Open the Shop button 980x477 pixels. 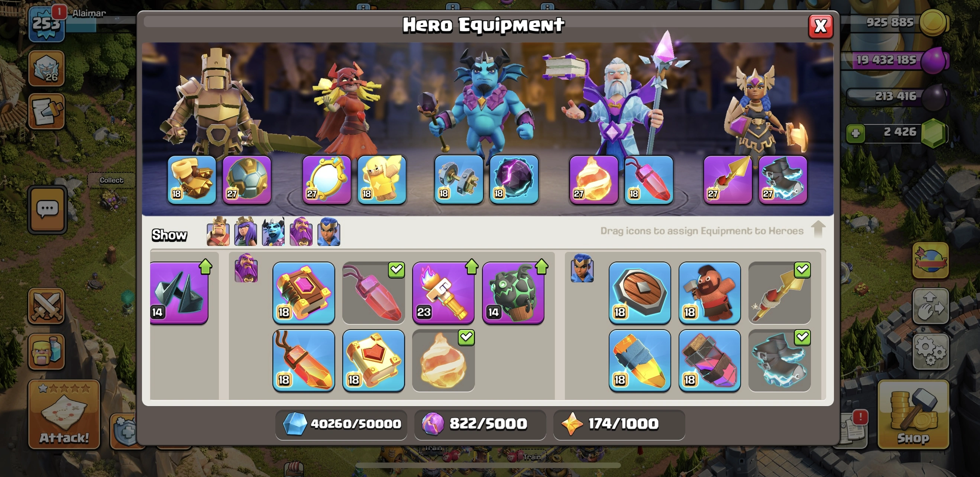pos(913,415)
